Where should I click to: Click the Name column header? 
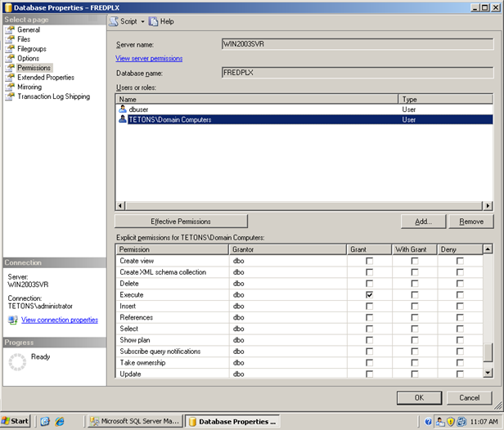pos(257,99)
